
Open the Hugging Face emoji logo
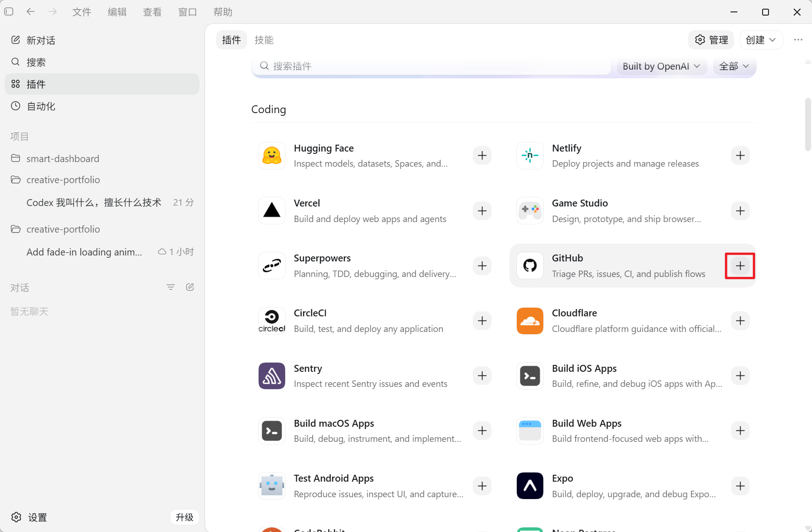coord(272,156)
